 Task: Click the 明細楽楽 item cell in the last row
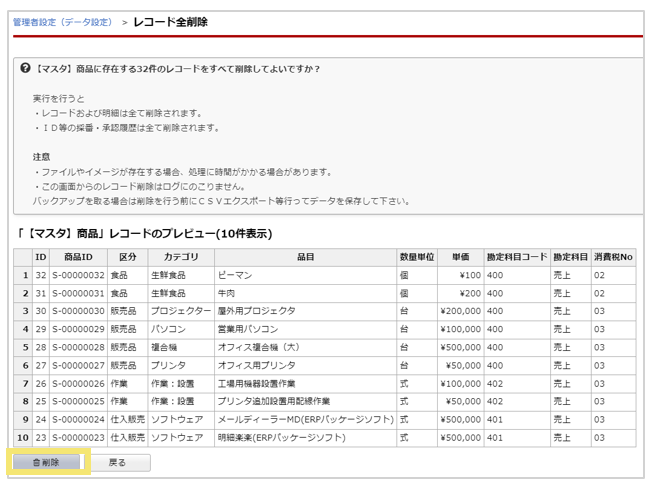tap(282, 437)
